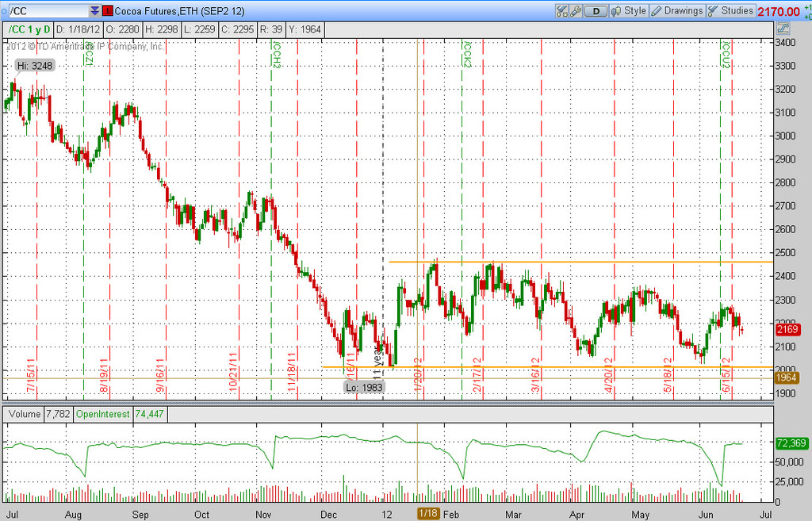Click the red 2169 last price label
Image resolution: width=812 pixels, height=521 pixels.
click(x=787, y=329)
